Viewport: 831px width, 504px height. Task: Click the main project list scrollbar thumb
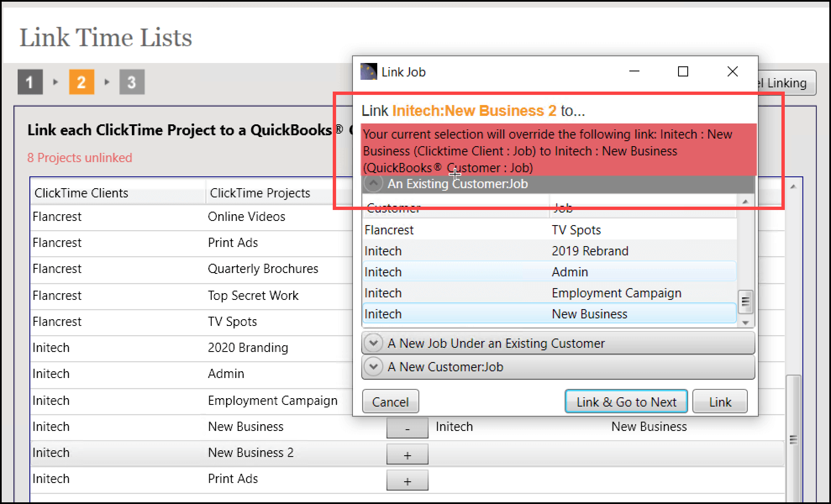pyautogui.click(x=793, y=439)
